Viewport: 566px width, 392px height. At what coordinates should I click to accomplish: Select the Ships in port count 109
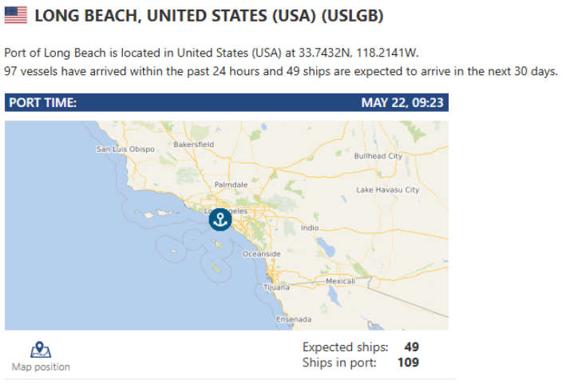(x=408, y=362)
